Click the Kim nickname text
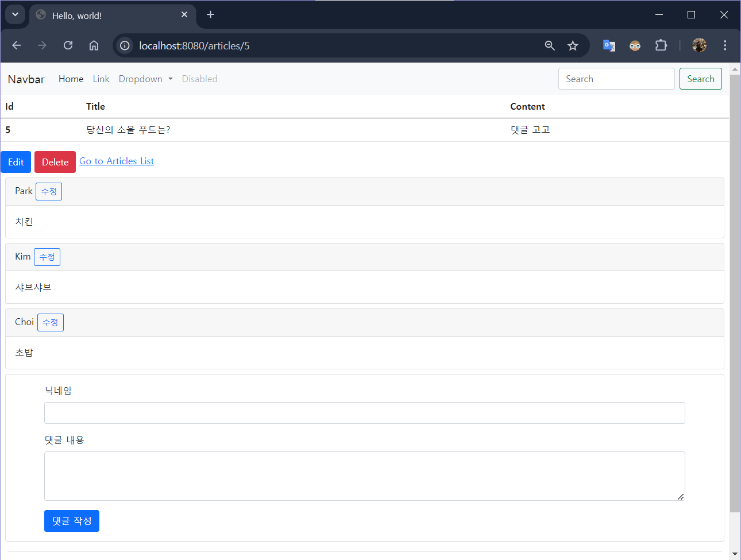The height and width of the screenshot is (560, 741). [x=23, y=256]
